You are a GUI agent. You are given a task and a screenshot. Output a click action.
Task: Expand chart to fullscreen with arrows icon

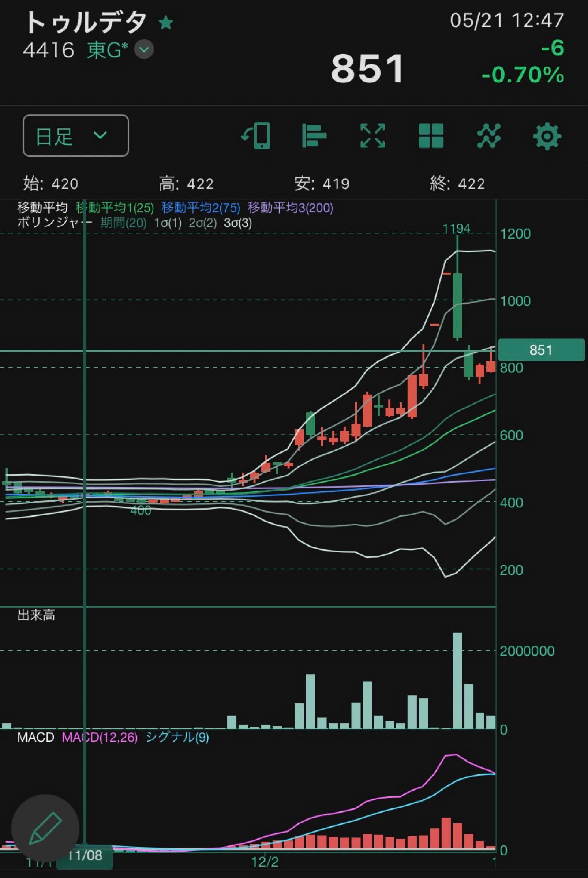[x=372, y=136]
